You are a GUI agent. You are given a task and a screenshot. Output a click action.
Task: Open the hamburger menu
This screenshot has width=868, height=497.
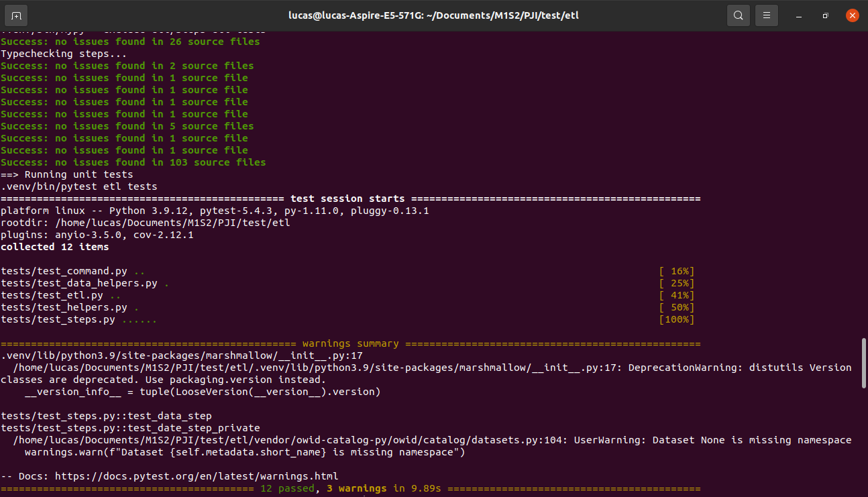(766, 15)
